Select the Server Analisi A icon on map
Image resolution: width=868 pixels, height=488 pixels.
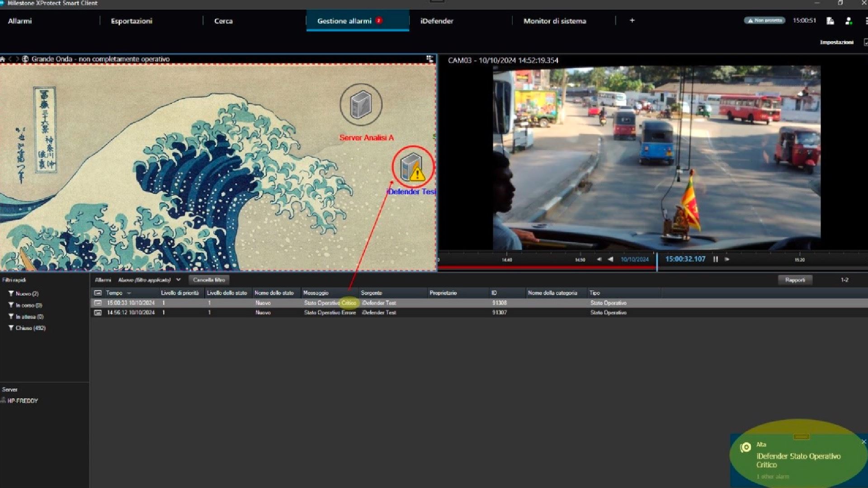[361, 104]
